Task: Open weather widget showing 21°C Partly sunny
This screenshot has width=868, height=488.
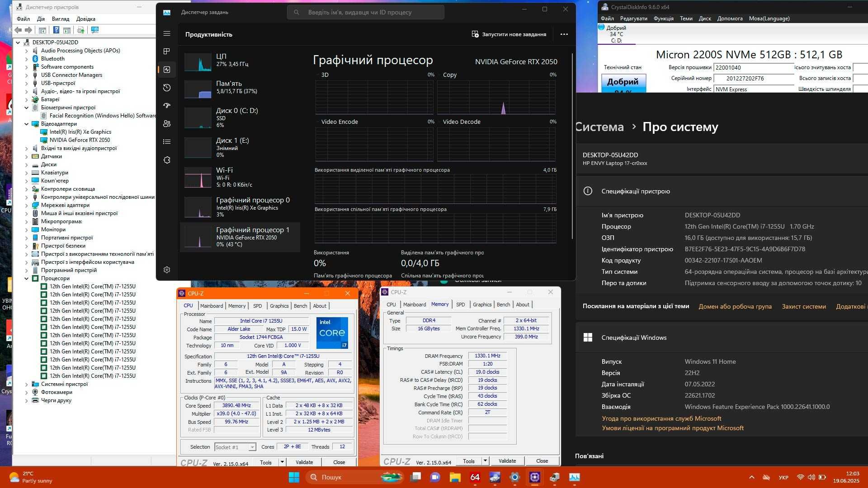Action: click(31, 477)
